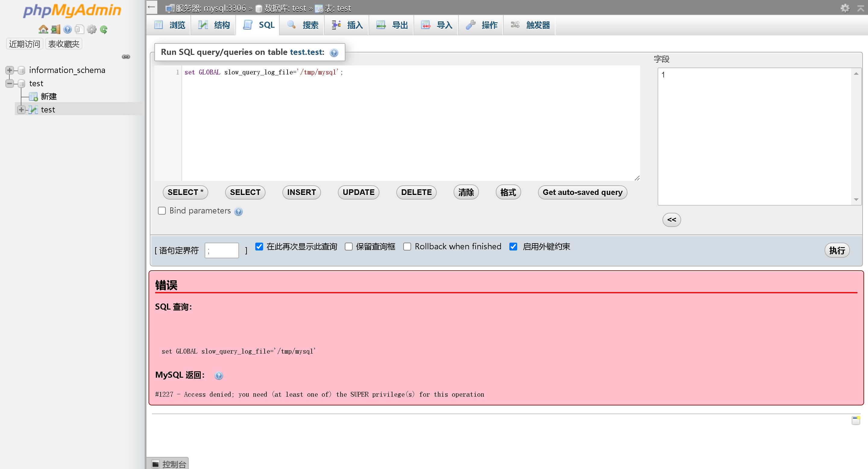Click the home icon in the sidebar
868x469 pixels.
(43, 30)
